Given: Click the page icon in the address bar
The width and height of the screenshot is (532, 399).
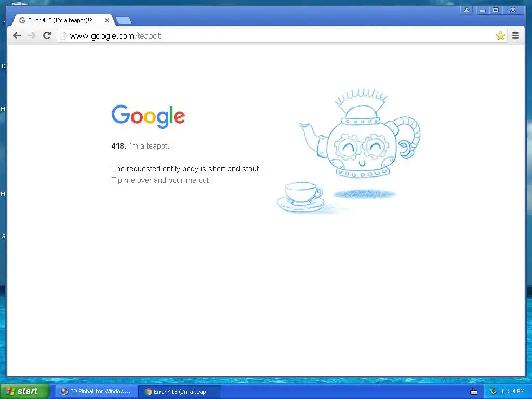Looking at the screenshot, I should pyautogui.click(x=63, y=36).
